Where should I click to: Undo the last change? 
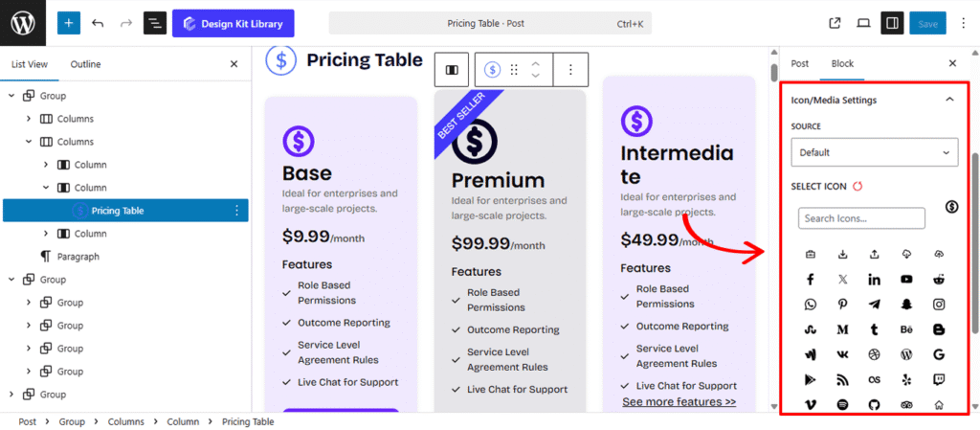click(98, 23)
